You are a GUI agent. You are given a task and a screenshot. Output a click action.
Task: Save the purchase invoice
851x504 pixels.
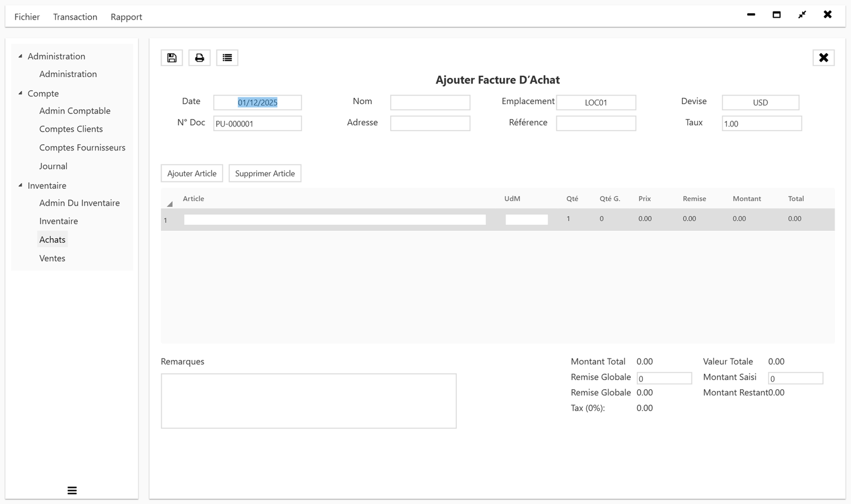(x=171, y=57)
